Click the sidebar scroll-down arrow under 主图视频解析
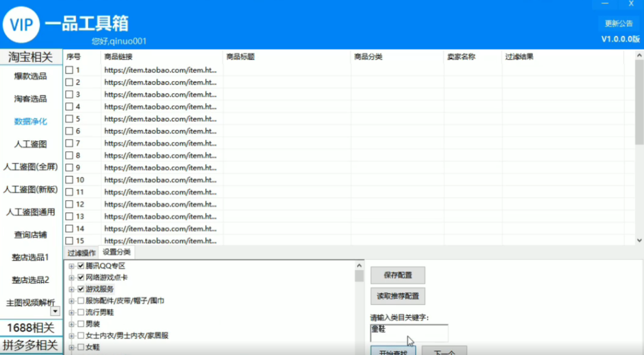Image resolution: width=644 pixels, height=355 pixels. pos(55,310)
